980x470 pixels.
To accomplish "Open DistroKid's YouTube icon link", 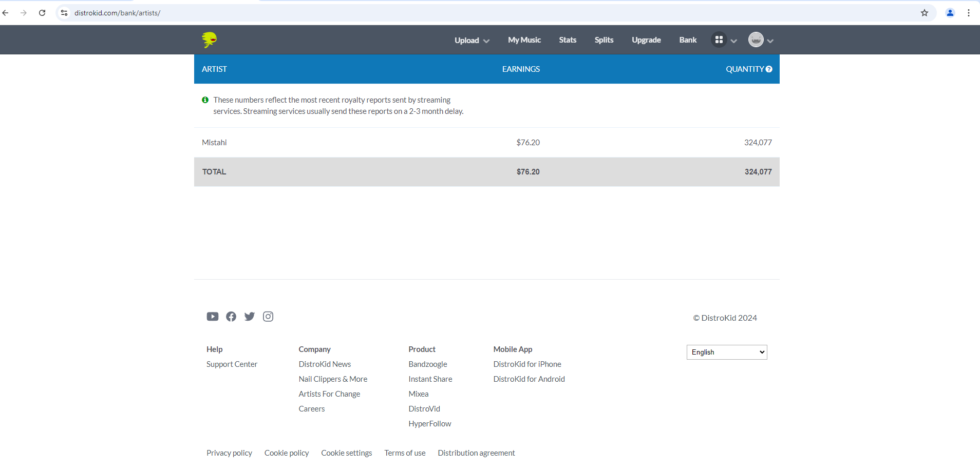I will coord(213,317).
